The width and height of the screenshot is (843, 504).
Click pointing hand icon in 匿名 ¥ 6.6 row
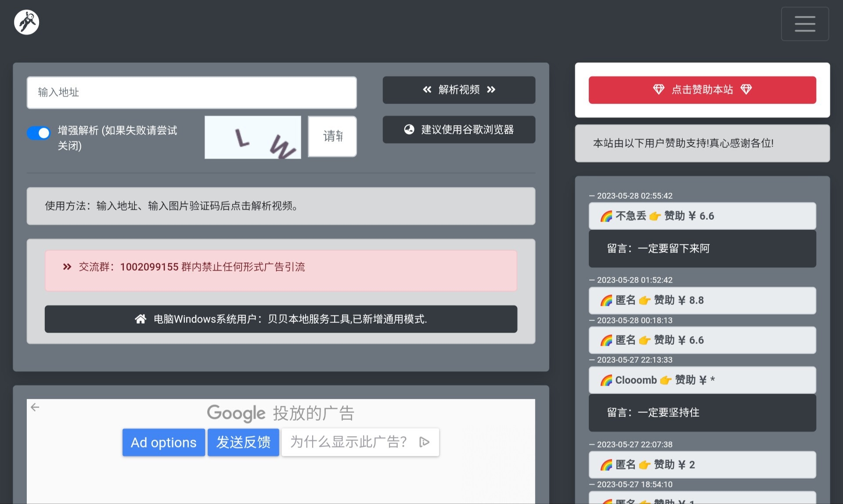(645, 340)
